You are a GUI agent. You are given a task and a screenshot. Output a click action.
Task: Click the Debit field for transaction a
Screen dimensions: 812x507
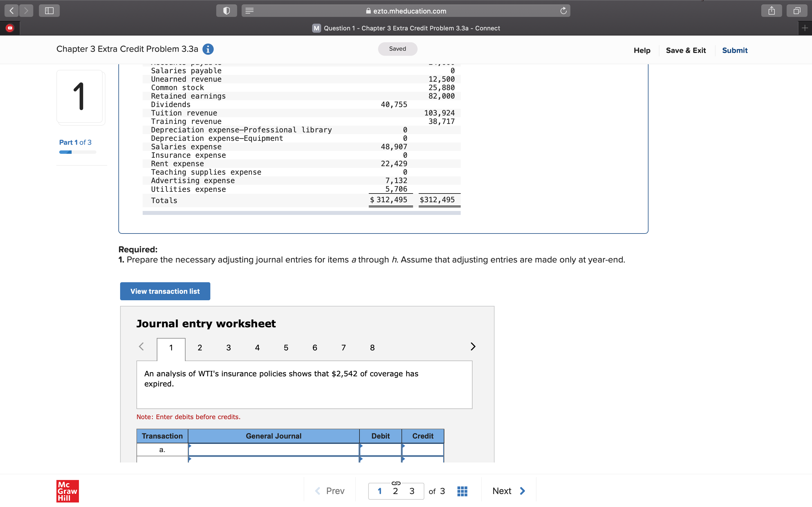tap(381, 450)
